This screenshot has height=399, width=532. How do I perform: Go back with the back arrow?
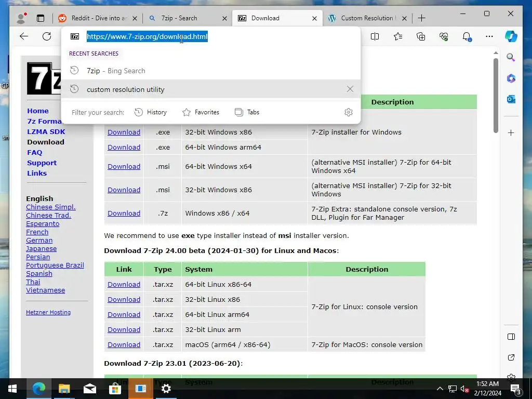[x=24, y=36]
